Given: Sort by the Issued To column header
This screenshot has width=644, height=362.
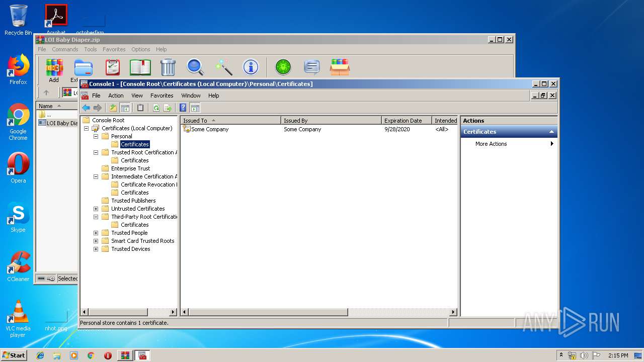Looking at the screenshot, I should click(230, 121).
